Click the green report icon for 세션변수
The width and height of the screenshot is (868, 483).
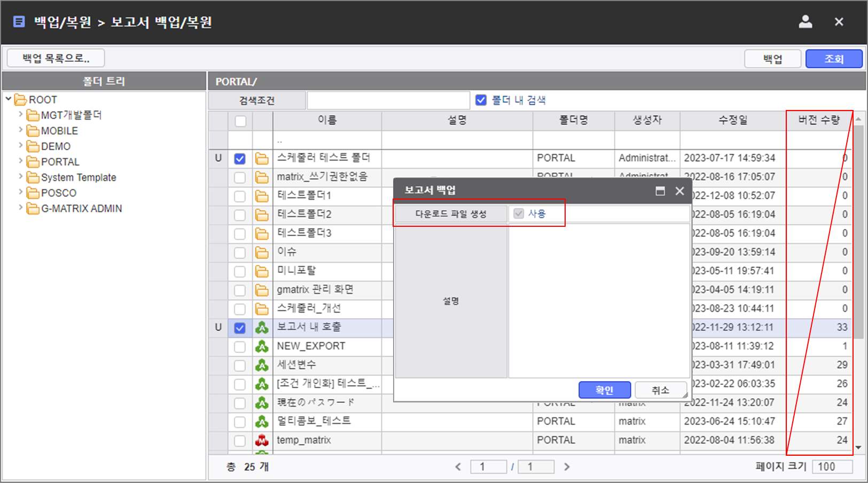(261, 365)
